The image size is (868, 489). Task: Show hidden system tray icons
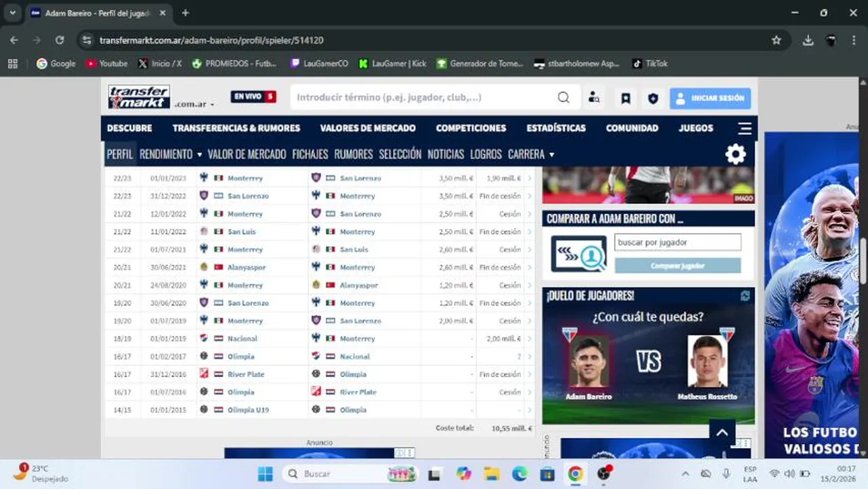(685, 473)
